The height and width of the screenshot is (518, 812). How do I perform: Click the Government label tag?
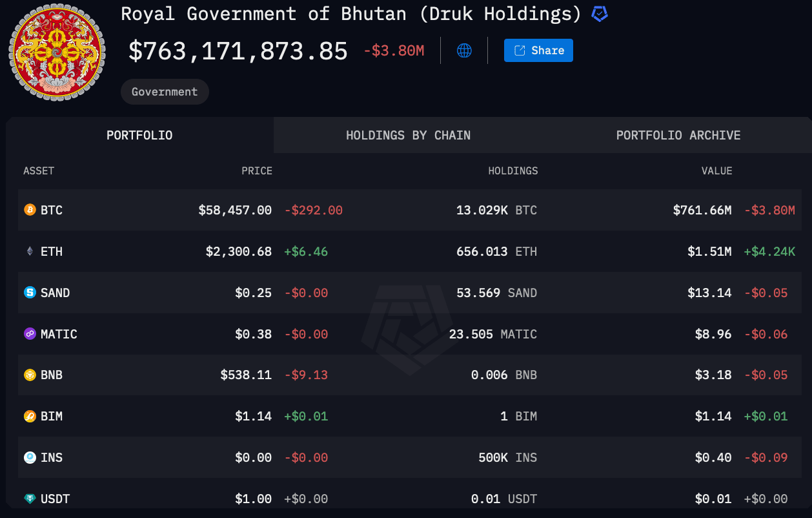tap(165, 91)
